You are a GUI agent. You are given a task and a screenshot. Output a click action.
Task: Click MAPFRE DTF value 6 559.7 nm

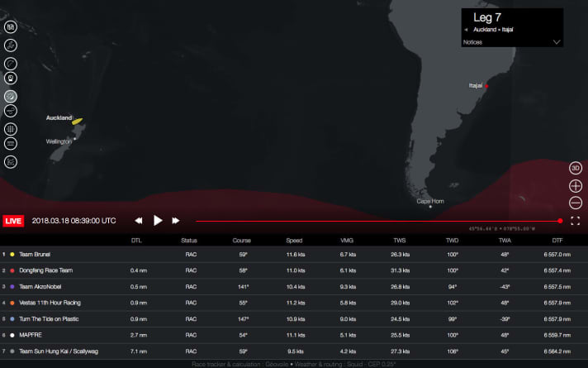pyautogui.click(x=557, y=335)
